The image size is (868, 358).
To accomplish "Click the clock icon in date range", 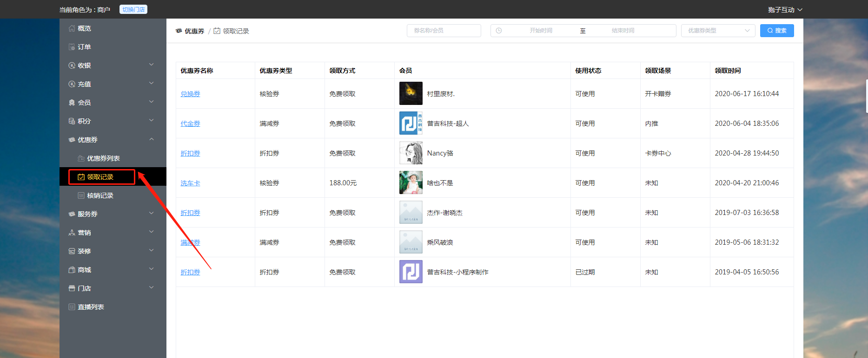I will coord(499,31).
